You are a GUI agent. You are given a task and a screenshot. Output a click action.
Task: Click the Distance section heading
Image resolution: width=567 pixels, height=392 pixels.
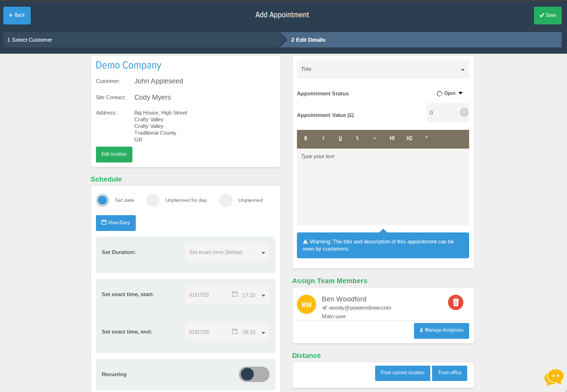(306, 356)
